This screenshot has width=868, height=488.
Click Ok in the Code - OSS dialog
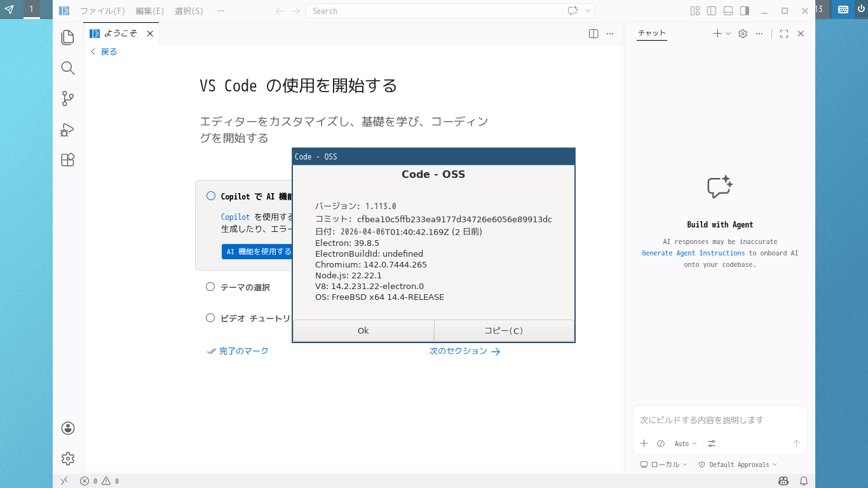point(363,330)
